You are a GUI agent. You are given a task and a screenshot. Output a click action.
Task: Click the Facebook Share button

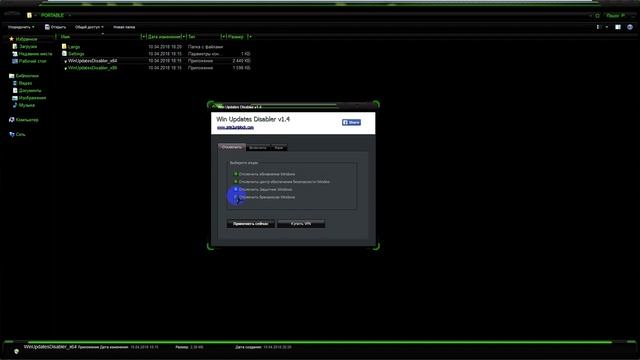tap(351, 122)
